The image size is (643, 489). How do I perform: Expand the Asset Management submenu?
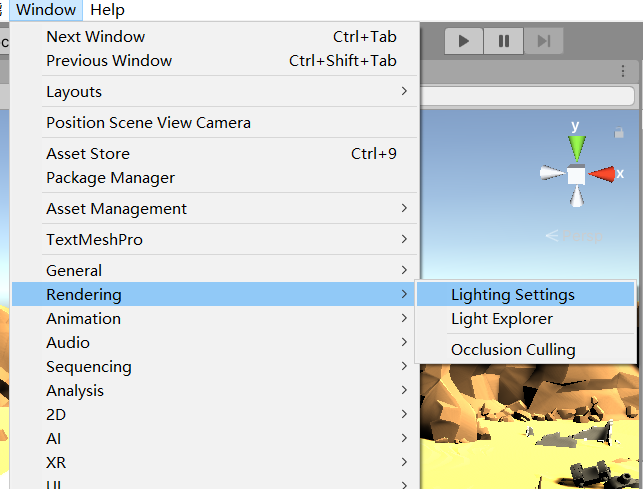click(215, 209)
